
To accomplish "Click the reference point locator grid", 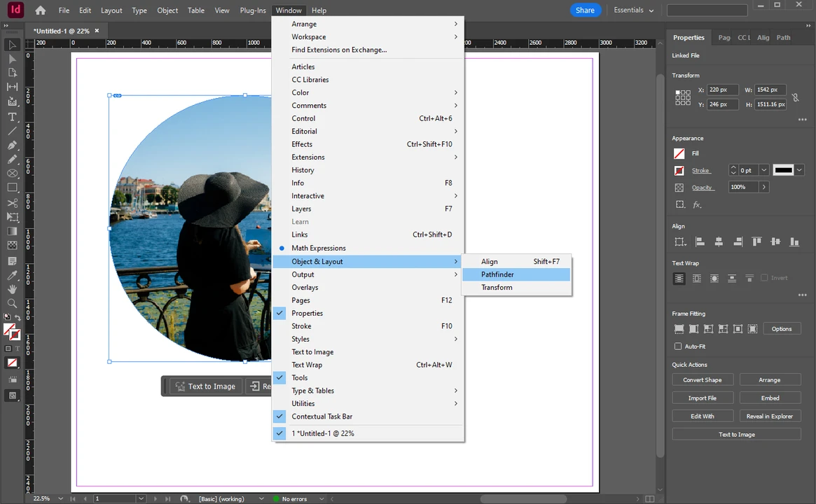I will click(683, 97).
